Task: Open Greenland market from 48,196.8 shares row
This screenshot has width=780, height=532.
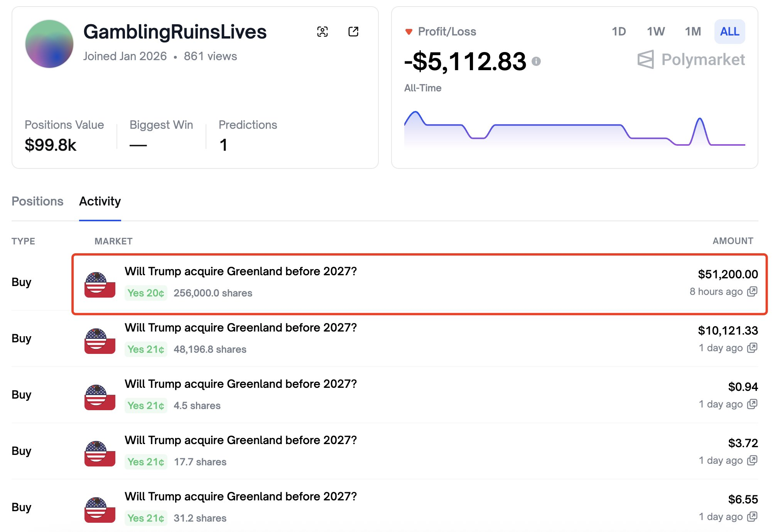Action: [240, 328]
